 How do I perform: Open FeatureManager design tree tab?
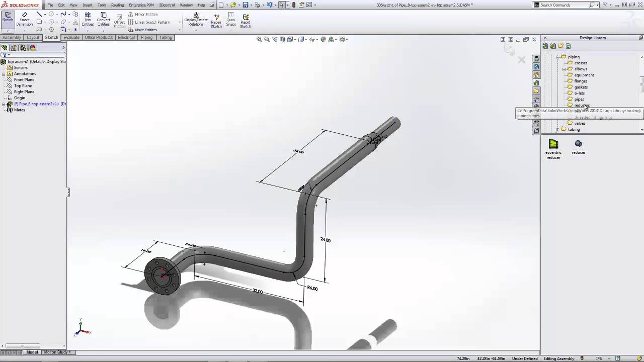(5, 48)
